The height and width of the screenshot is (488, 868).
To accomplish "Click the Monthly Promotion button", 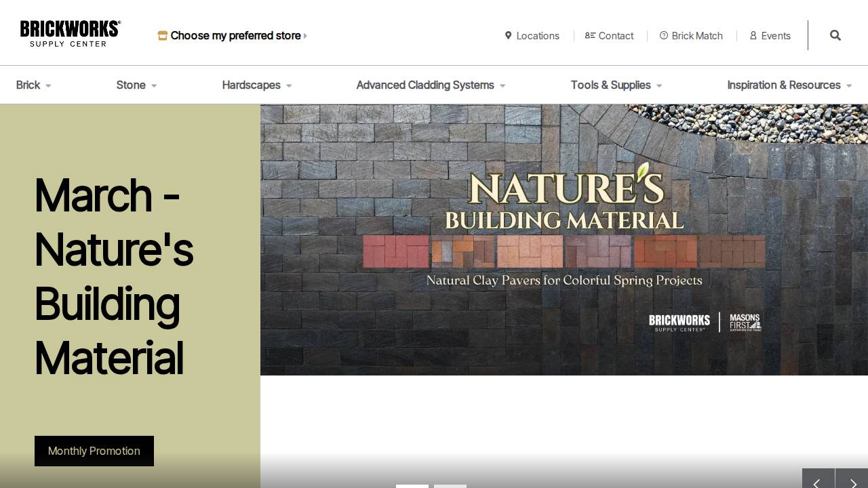I will (94, 451).
